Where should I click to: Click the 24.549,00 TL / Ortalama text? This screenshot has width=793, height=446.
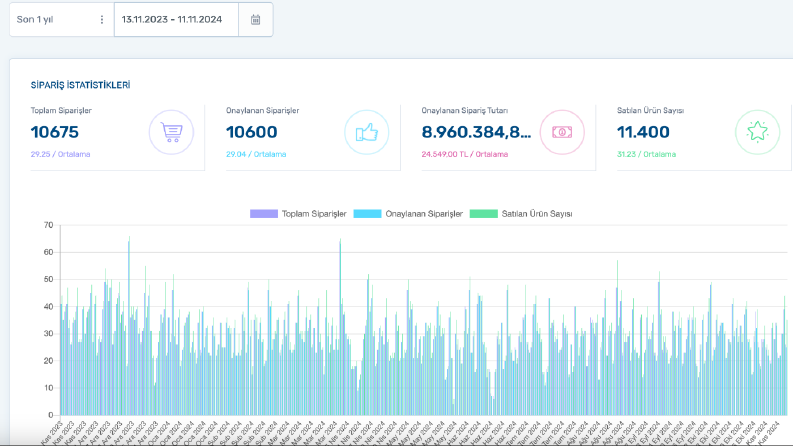pyautogui.click(x=465, y=154)
